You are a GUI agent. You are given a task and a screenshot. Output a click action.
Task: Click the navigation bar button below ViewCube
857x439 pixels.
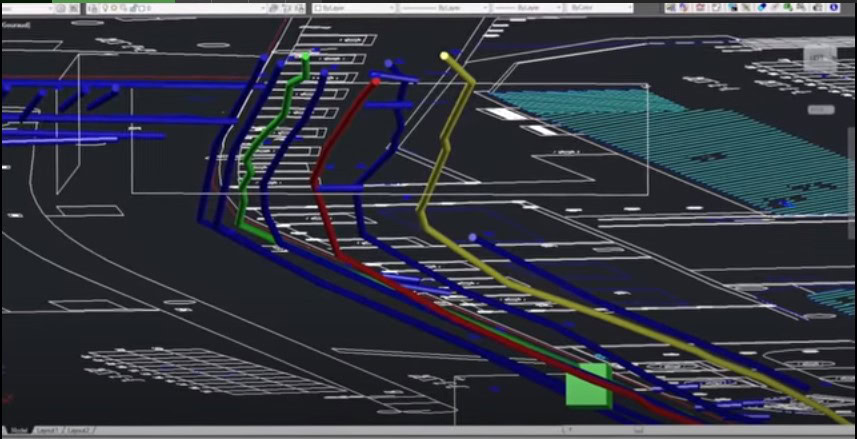point(821,110)
